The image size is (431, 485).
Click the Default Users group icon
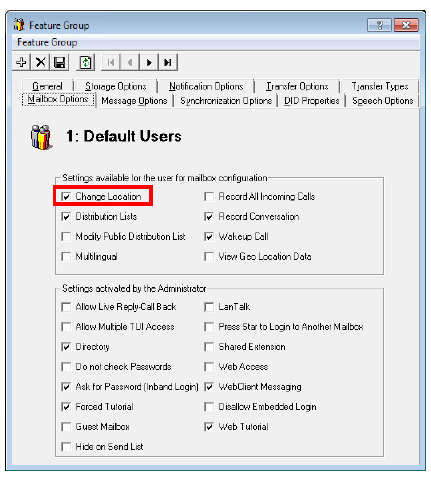click(x=41, y=137)
